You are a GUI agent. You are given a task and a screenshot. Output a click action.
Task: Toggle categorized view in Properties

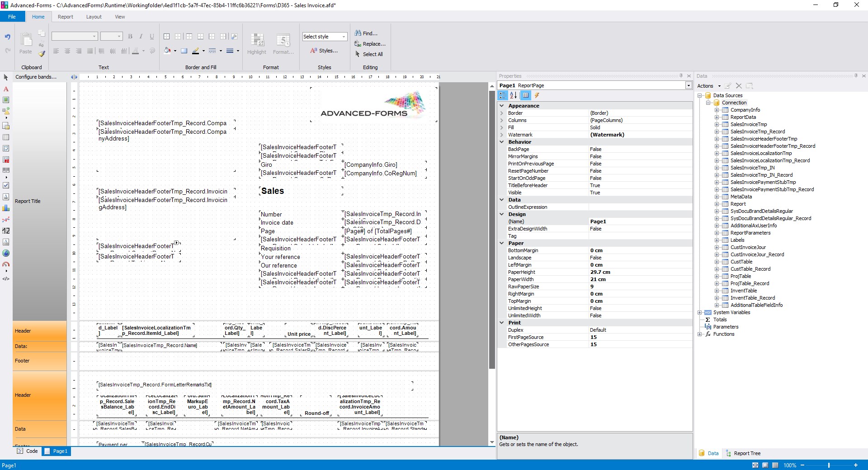pyautogui.click(x=503, y=95)
